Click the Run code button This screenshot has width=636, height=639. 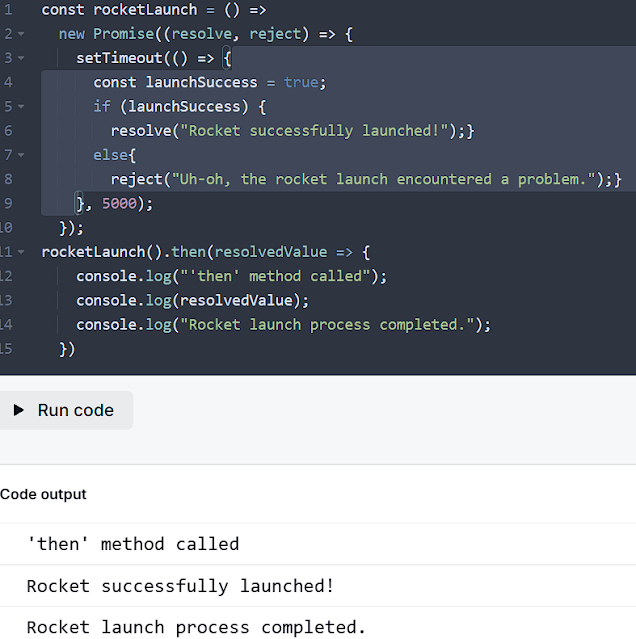click(65, 410)
